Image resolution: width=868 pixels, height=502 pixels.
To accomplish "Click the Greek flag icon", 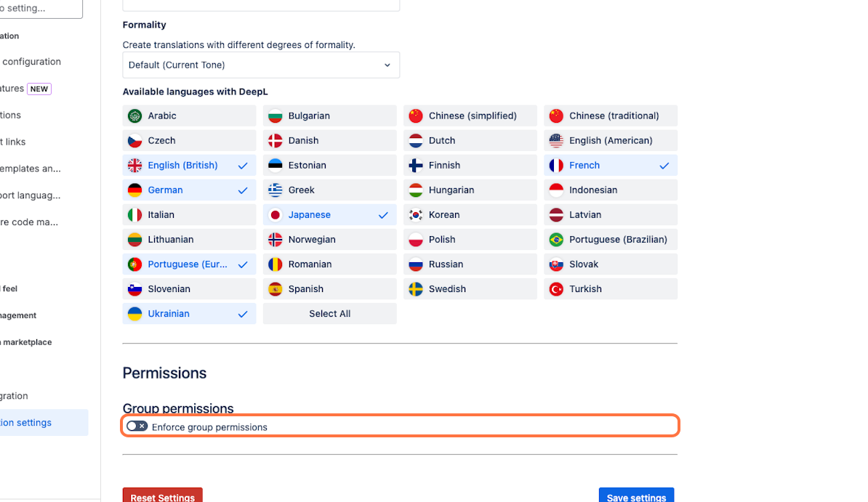I will pos(275,190).
